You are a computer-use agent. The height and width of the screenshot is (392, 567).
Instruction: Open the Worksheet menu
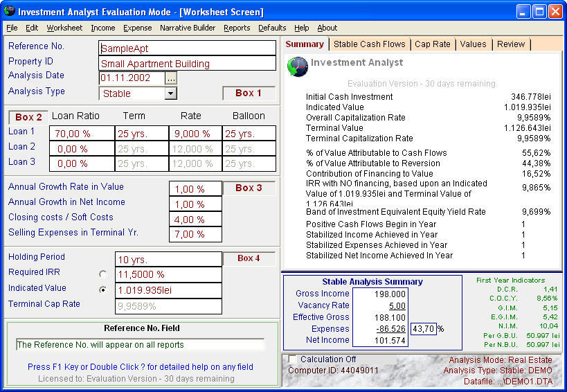(x=64, y=28)
